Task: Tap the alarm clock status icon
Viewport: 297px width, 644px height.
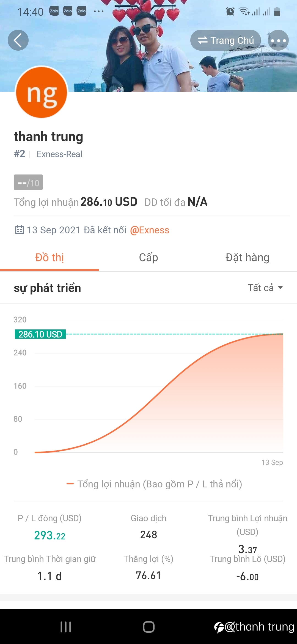Action: tap(230, 12)
